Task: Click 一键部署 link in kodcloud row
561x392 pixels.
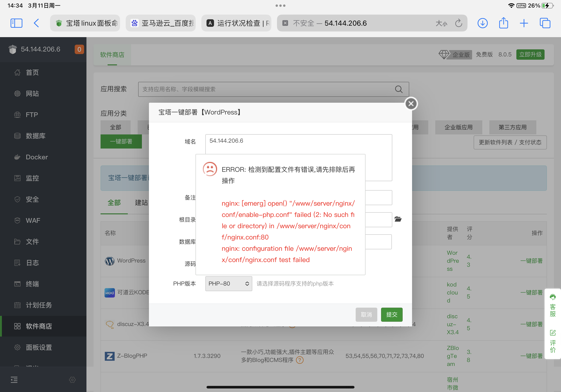Action: [531, 293]
